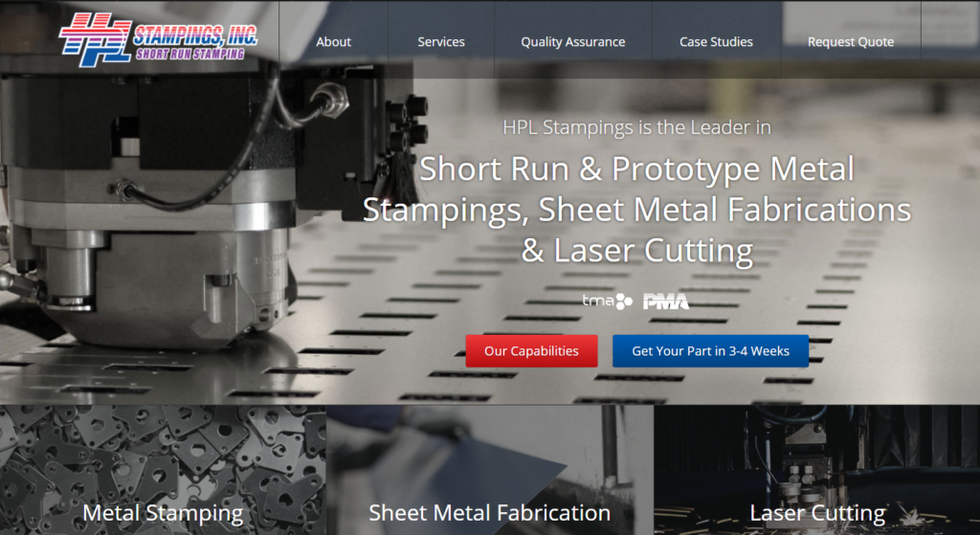The width and height of the screenshot is (980, 535).
Task: Open the Metal Stamping tile
Action: (x=163, y=470)
